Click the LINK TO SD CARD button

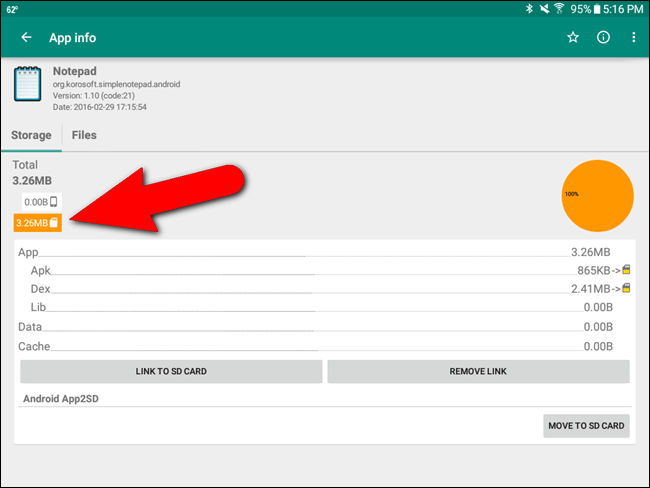(171, 371)
